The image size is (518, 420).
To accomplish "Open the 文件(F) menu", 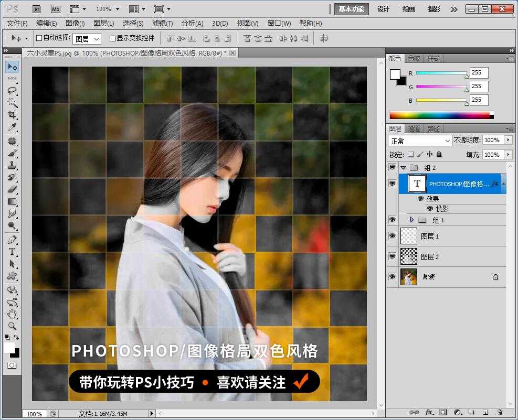I will 17,24.
